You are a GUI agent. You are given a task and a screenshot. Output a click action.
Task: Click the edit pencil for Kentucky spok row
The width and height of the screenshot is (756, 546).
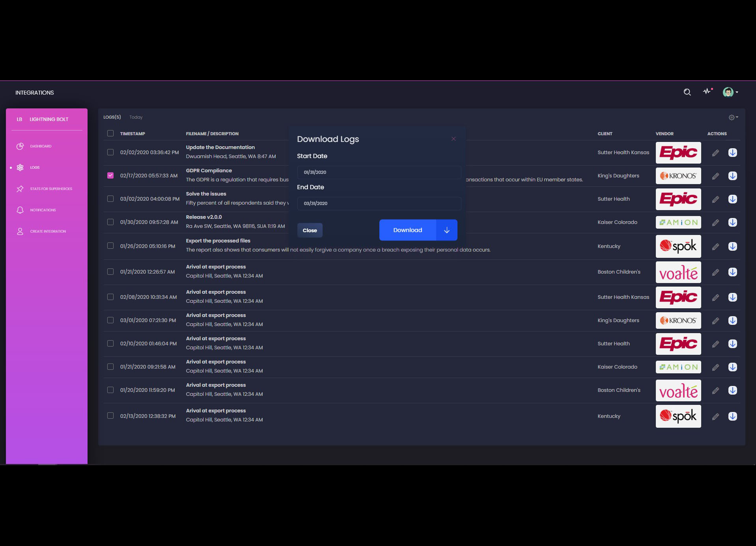715,247
